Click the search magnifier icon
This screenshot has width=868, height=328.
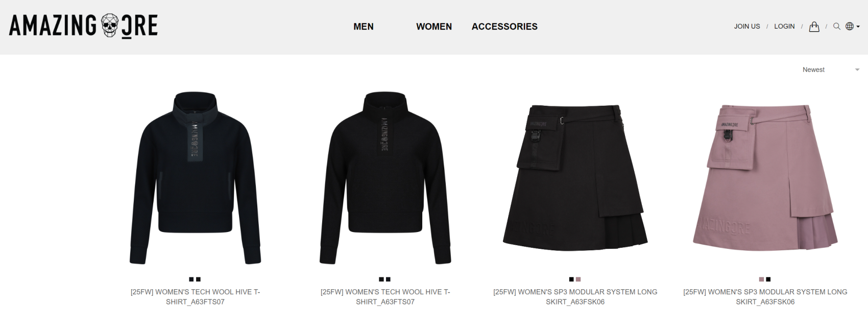pos(836,27)
